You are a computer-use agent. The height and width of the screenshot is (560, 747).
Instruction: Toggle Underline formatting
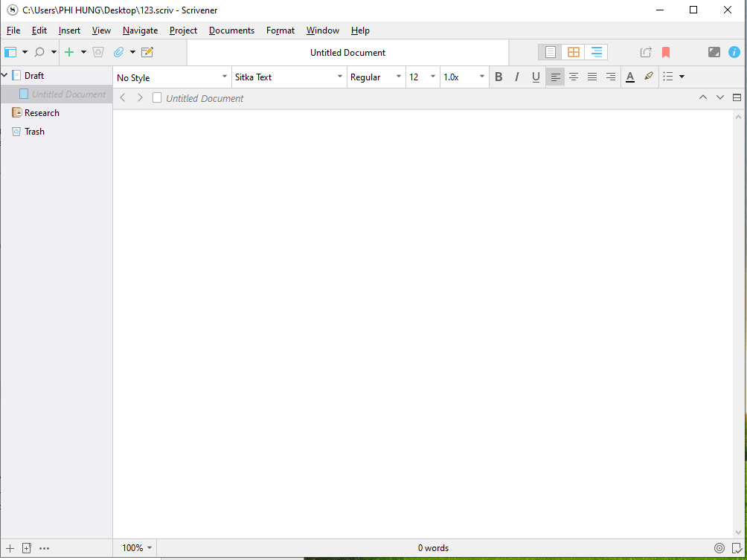536,77
